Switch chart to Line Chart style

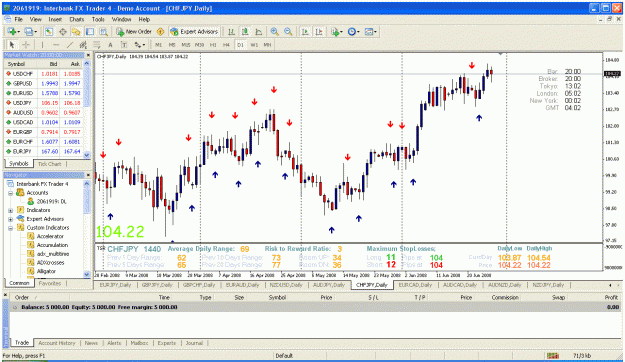click(258, 31)
